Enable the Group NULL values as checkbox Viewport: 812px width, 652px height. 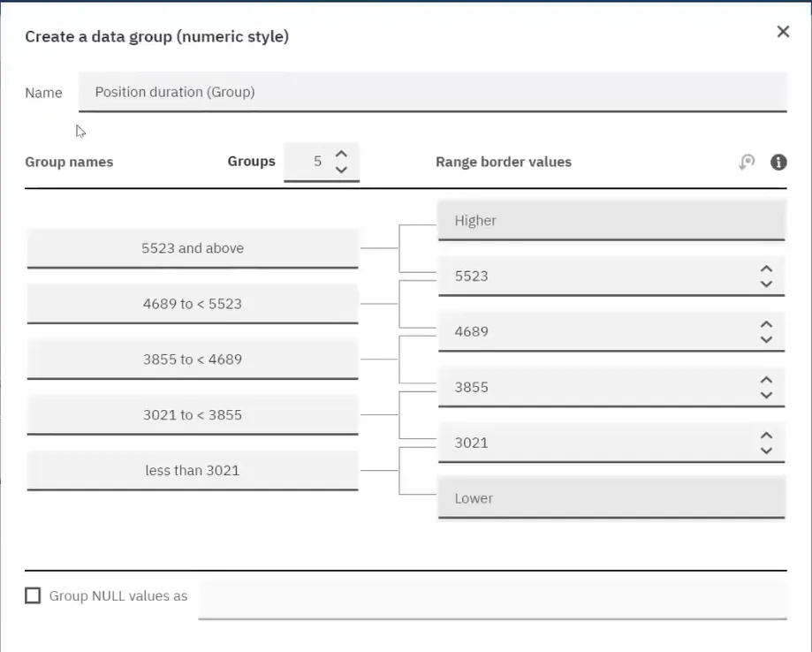[x=33, y=595]
